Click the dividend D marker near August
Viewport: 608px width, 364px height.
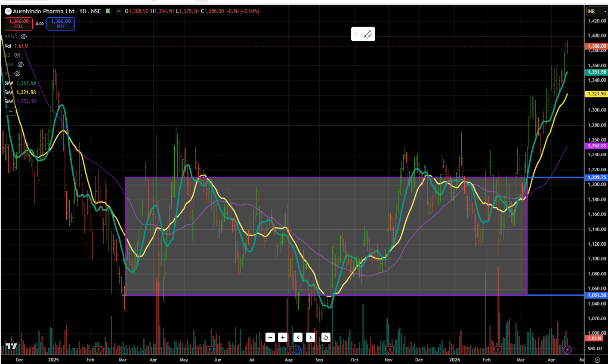pos(297,349)
